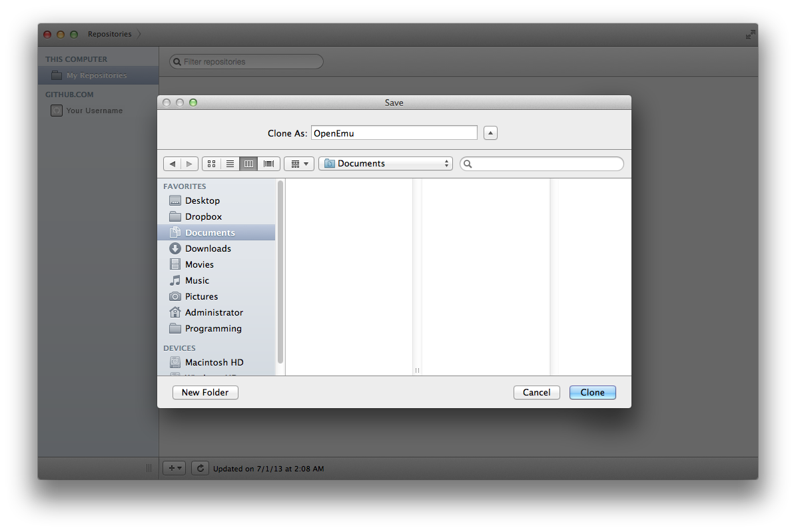This screenshot has height=532, width=796.
Task: Refresh the repositories list
Action: [200, 468]
